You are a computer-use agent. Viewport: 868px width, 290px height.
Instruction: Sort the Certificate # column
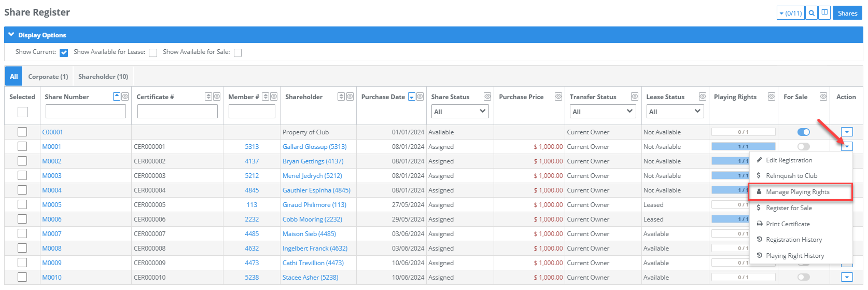[x=208, y=96]
